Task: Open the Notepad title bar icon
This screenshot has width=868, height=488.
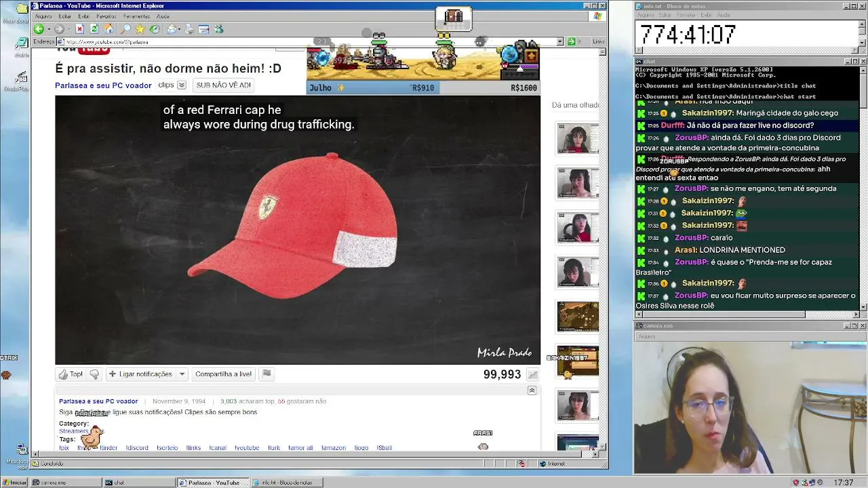Action: point(639,6)
